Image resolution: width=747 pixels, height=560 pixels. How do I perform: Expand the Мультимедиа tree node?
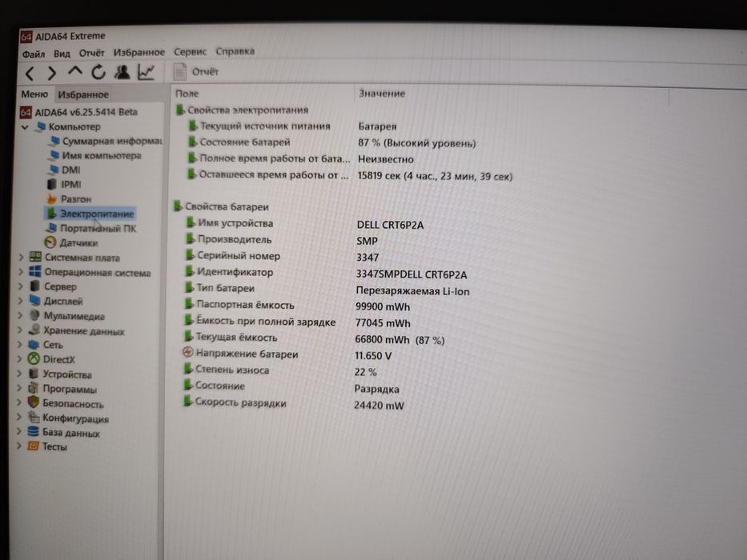[x=20, y=315]
